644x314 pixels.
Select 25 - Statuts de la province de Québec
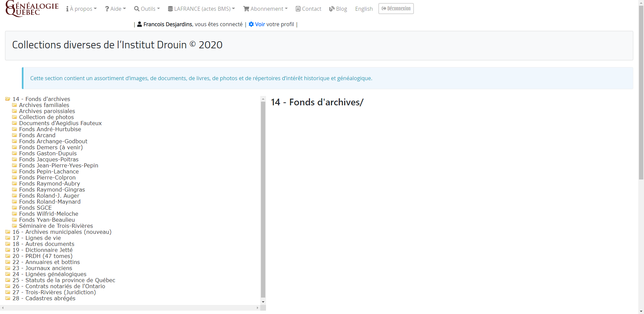coord(64,280)
